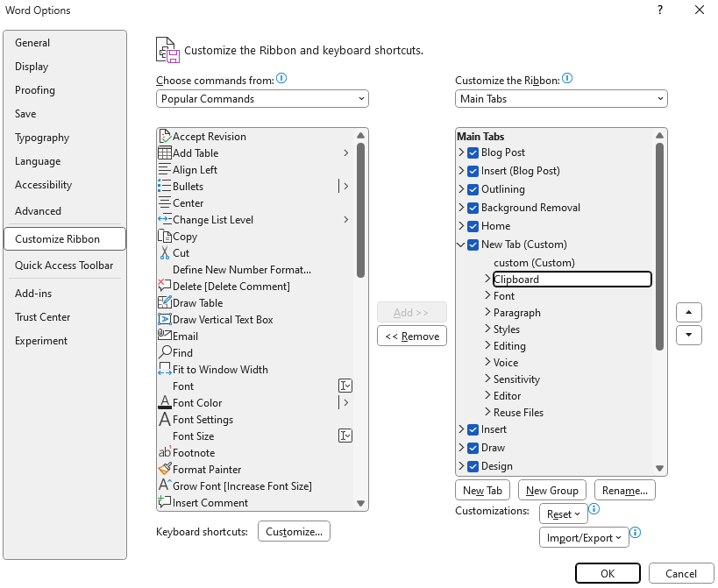
Task: Uncheck the Insert tab checkbox
Action: point(473,429)
